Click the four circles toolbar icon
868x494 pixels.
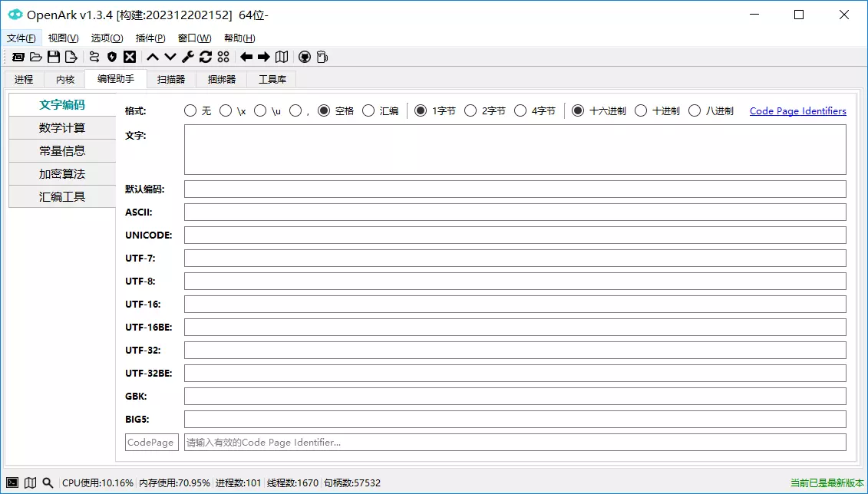(x=223, y=57)
